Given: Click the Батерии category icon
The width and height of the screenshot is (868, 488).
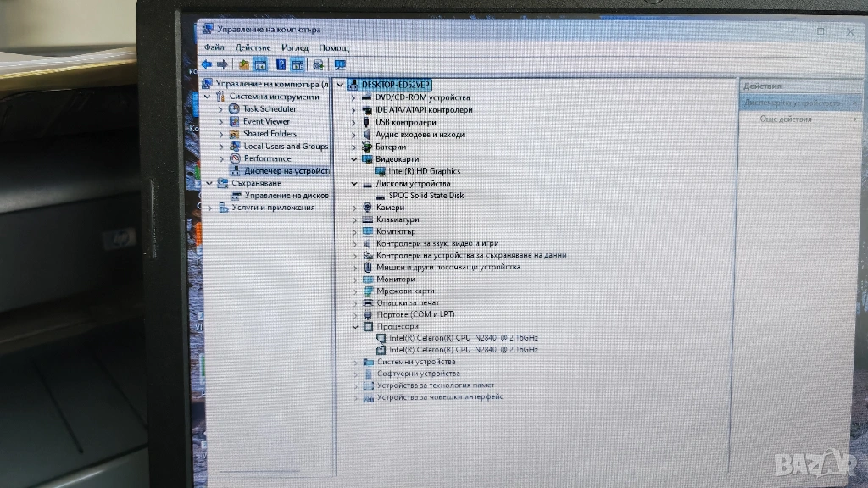Looking at the screenshot, I should [x=366, y=147].
